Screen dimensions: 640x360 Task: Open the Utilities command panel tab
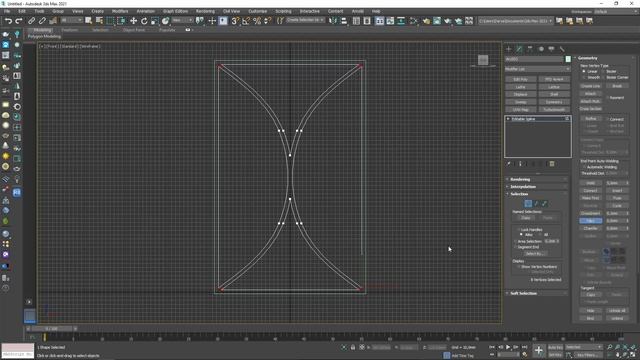pos(562,49)
